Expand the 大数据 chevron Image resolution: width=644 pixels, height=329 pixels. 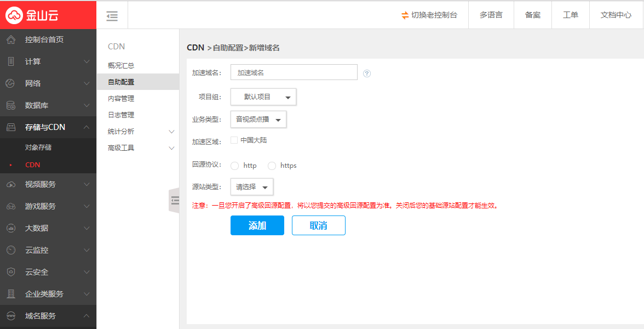pyautogui.click(x=87, y=228)
